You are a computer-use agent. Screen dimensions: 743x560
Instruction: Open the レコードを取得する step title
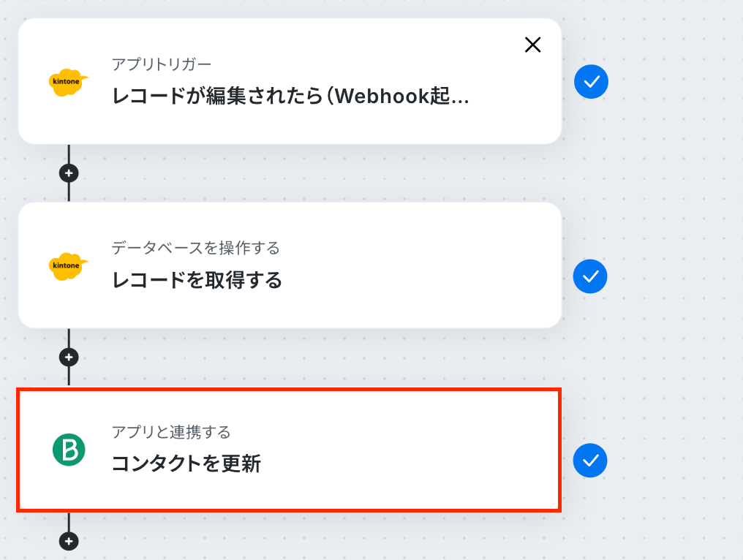click(x=197, y=280)
